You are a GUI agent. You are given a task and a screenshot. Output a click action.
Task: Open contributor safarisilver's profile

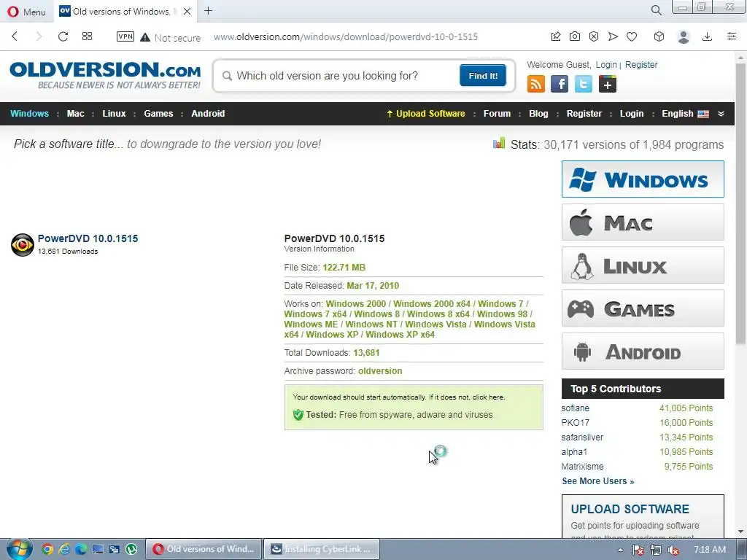(x=582, y=437)
